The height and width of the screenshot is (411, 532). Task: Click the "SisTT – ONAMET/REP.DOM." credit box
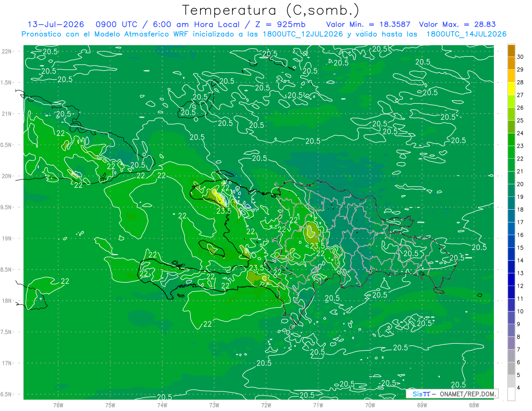[x=452, y=394]
